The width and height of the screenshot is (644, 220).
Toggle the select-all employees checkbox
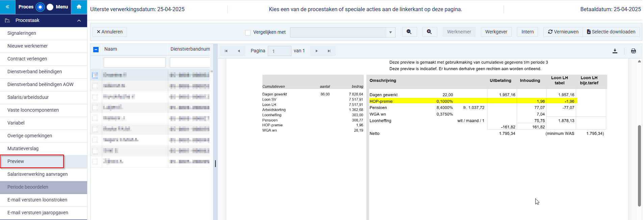click(96, 49)
